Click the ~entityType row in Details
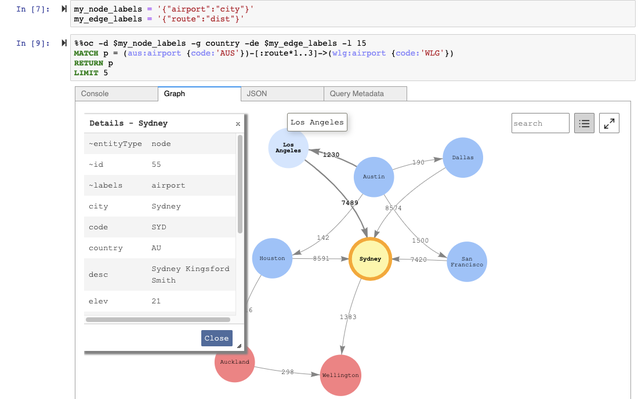The image size is (638, 399). point(160,144)
